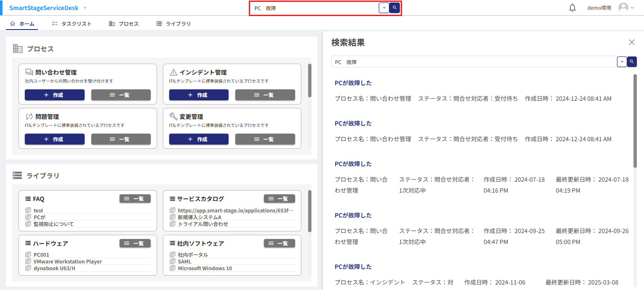Open the ライブラリ tab

coord(173,24)
